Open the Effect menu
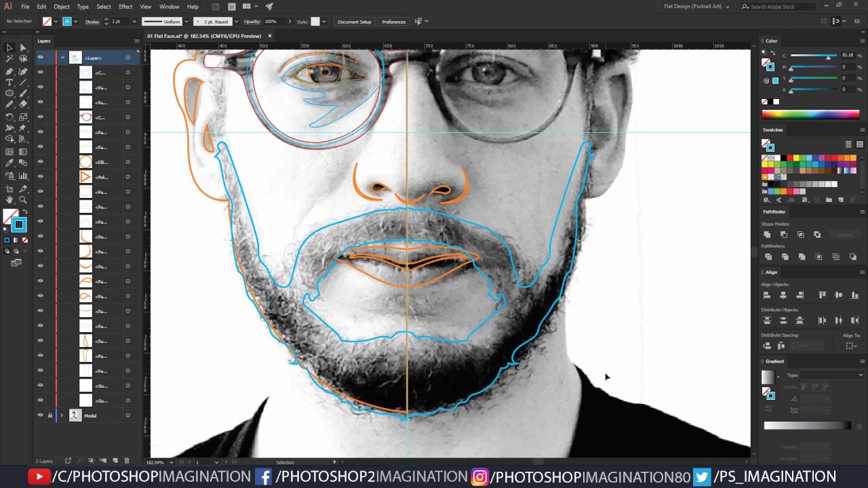Image resolution: width=868 pixels, height=488 pixels. (x=125, y=7)
